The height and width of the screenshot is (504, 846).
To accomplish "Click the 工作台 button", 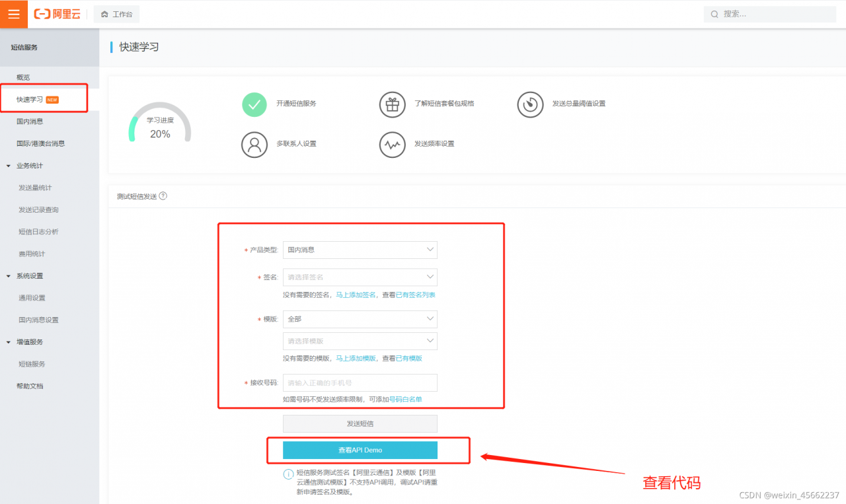I will (116, 14).
